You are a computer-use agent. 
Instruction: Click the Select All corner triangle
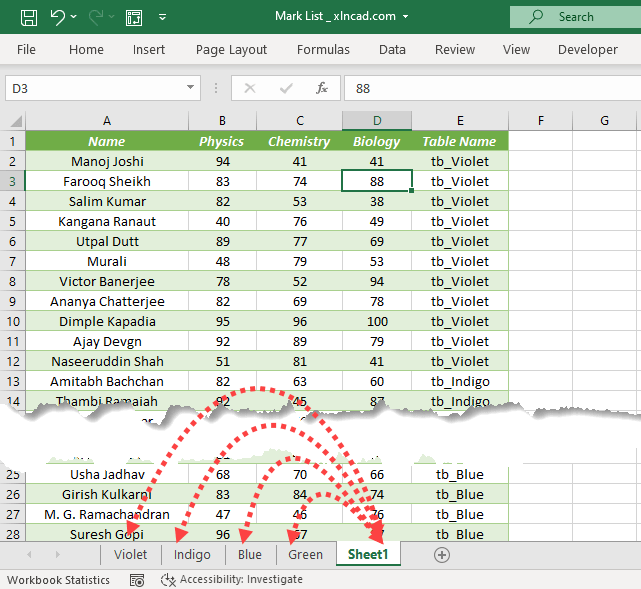click(16, 121)
